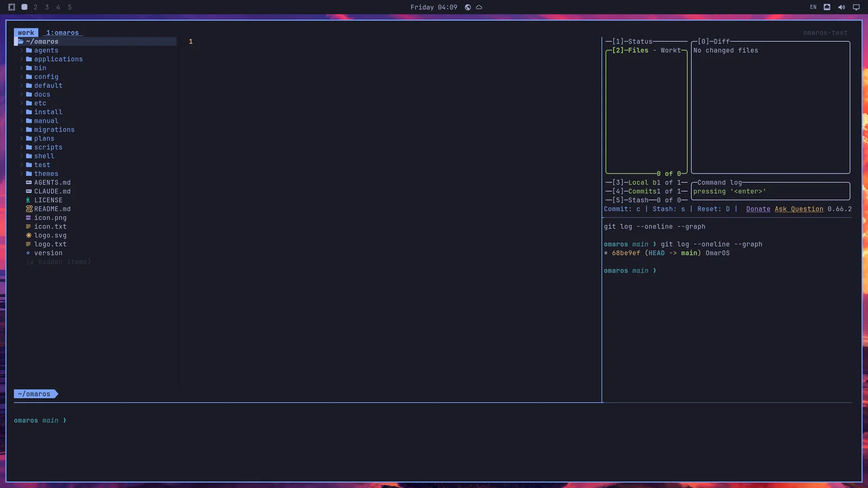Click the monitor display icon in top bar
This screenshot has width=868, height=488.
856,7
